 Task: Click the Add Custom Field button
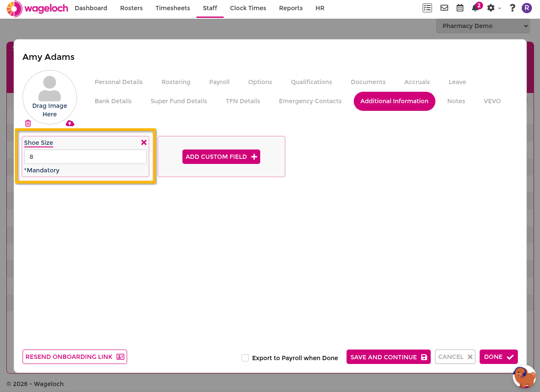(x=221, y=157)
